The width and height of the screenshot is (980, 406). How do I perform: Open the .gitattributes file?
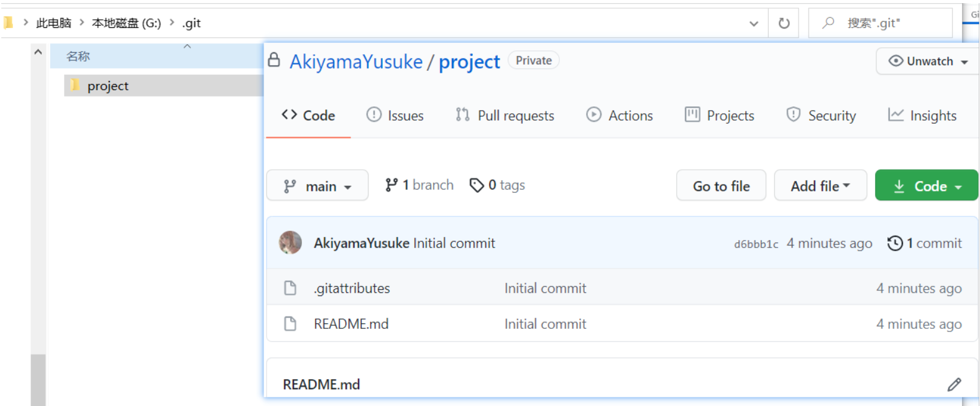point(352,288)
